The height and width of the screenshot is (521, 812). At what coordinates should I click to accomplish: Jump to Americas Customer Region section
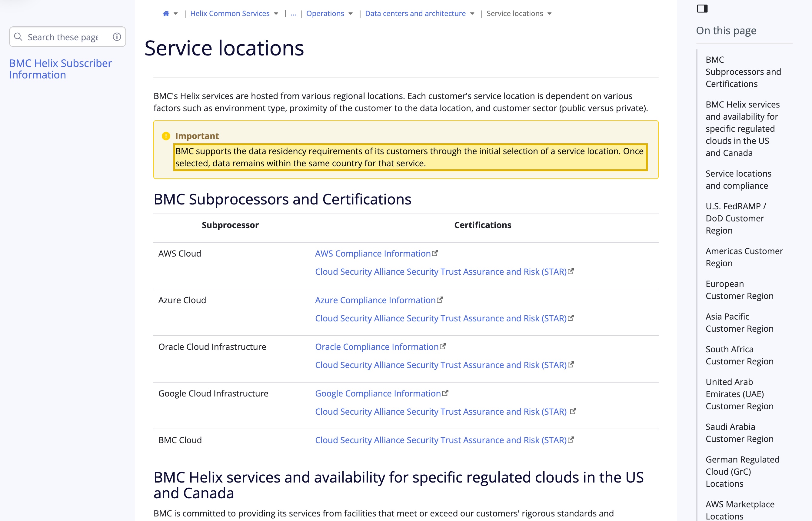coord(744,257)
